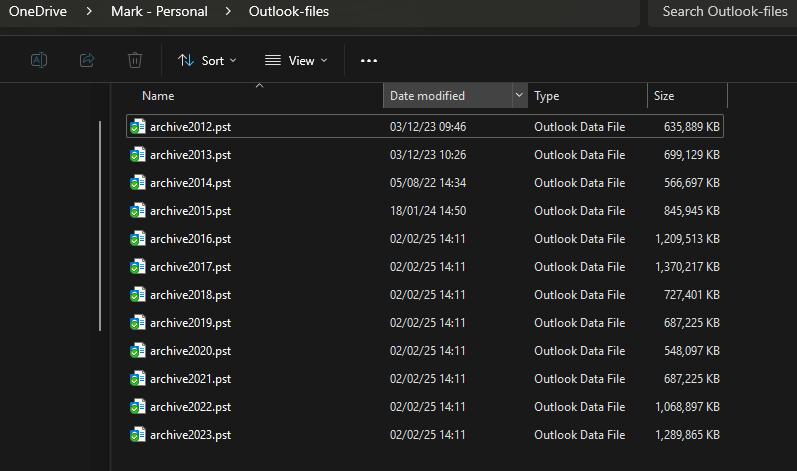Open the View dropdown menu
Viewport: 797px width, 471px height.
tap(296, 60)
